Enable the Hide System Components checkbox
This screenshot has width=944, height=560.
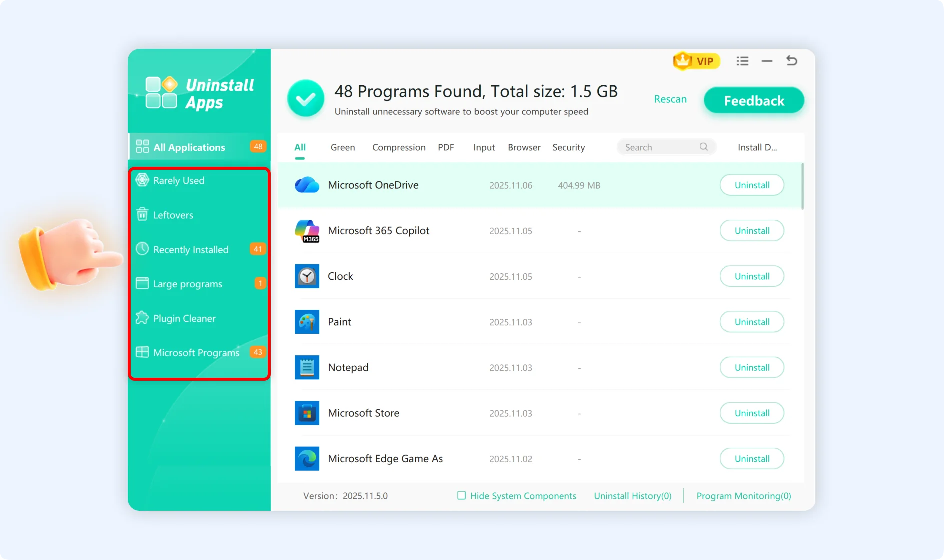(x=461, y=495)
